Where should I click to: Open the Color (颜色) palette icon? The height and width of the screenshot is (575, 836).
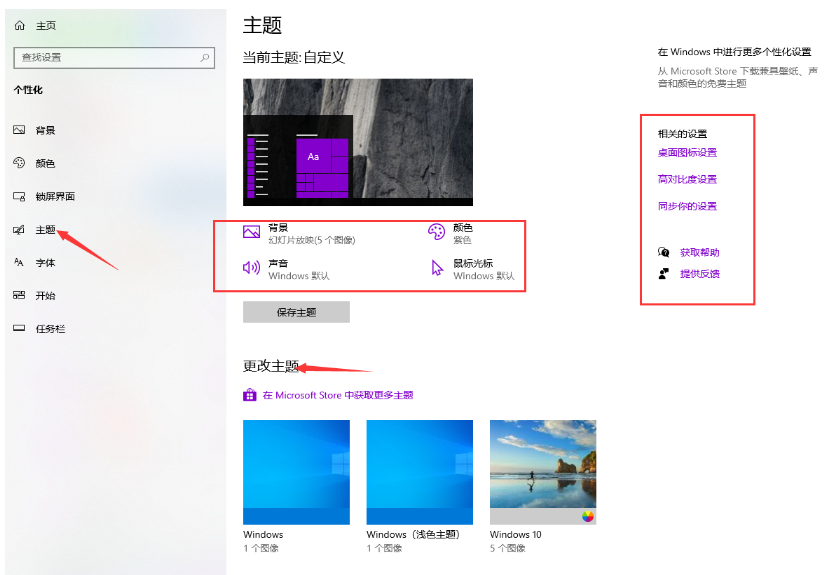tap(436, 232)
